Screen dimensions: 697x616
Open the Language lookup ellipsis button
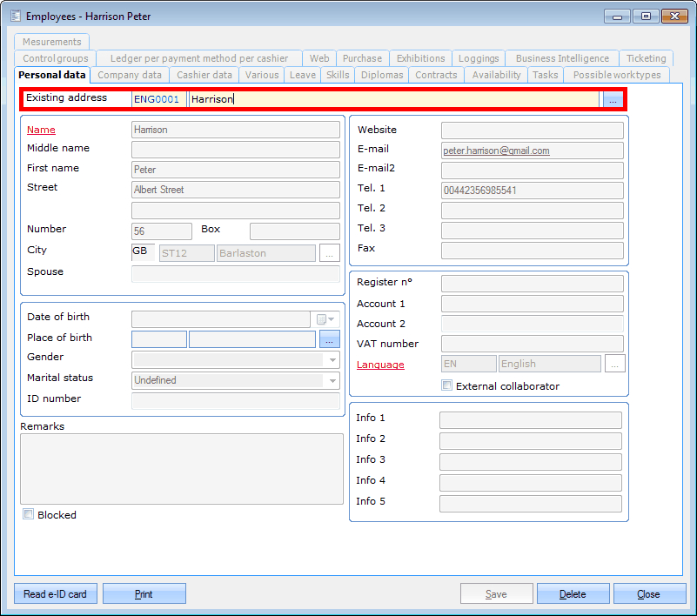(615, 364)
